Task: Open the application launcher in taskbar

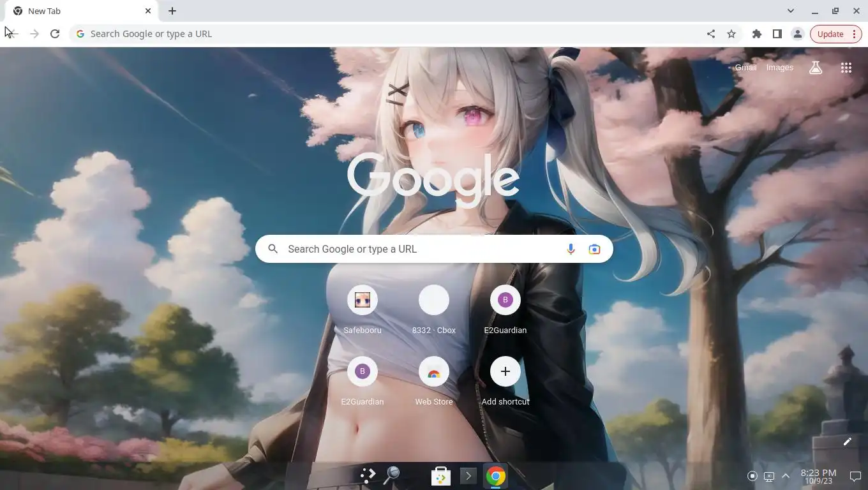Action: pos(368,475)
